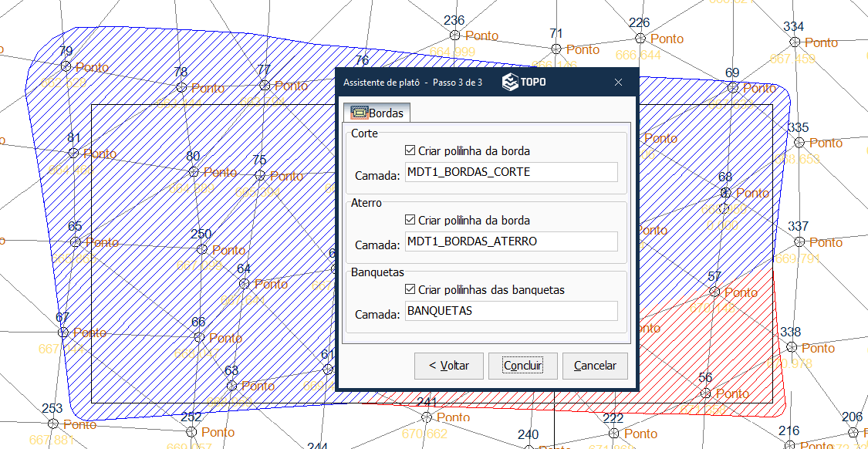Close the Assistente de platô window
Image resolution: width=868 pixels, height=449 pixels.
(618, 83)
